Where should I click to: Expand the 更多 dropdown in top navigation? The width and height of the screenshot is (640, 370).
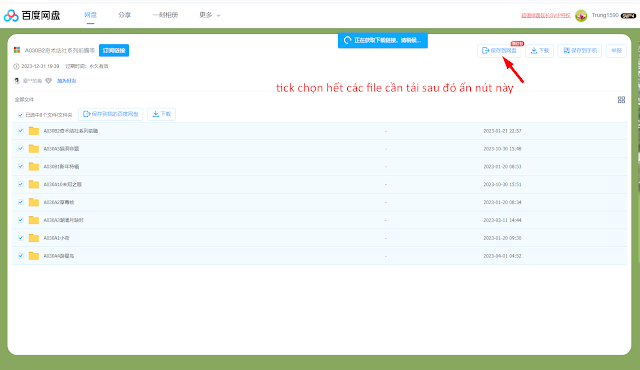coord(210,15)
